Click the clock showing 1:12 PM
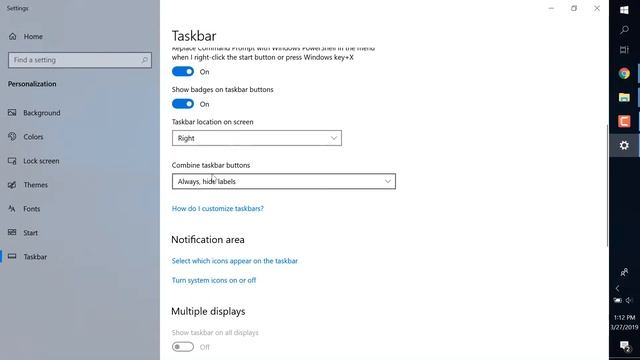 click(x=624, y=318)
